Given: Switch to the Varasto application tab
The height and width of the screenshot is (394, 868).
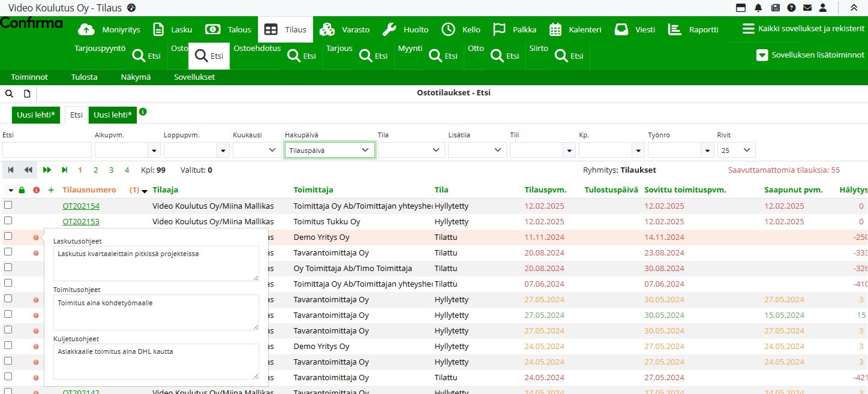Looking at the screenshot, I should [345, 29].
